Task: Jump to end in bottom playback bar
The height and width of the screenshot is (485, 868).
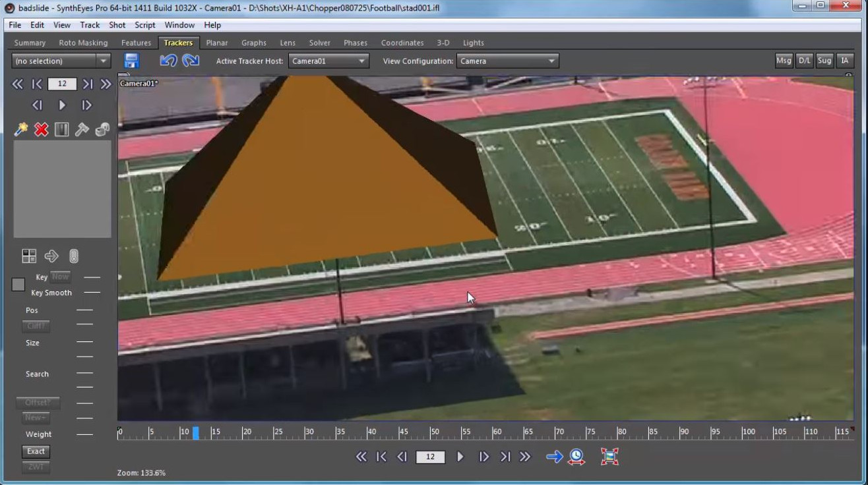Action: pos(525,457)
